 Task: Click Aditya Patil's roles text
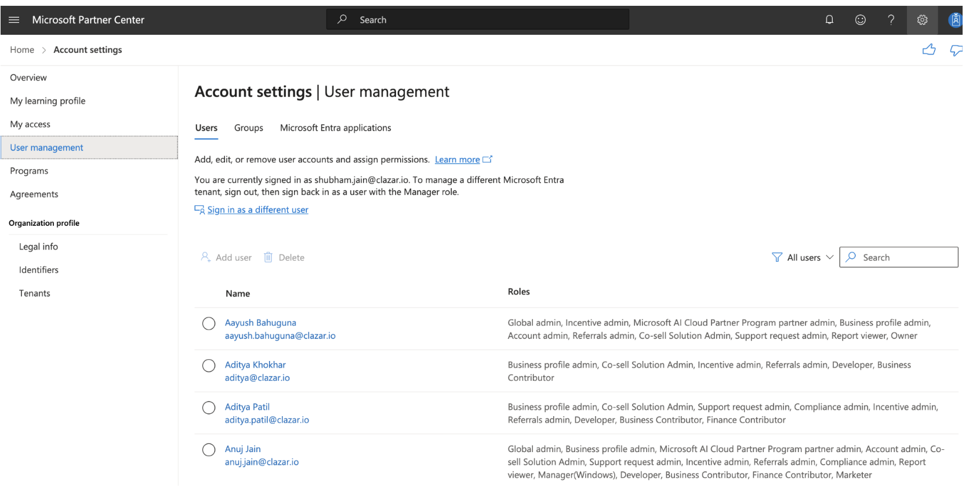(x=723, y=413)
